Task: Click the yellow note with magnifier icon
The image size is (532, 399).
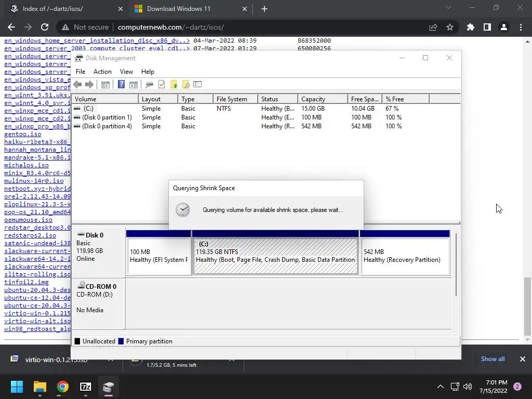Action: click(185, 85)
